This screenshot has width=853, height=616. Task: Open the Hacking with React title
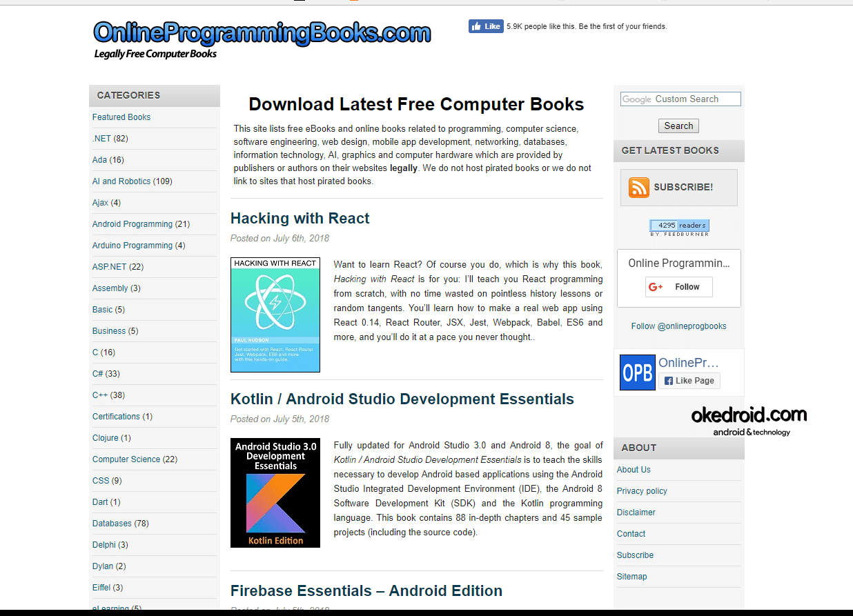pyautogui.click(x=300, y=219)
